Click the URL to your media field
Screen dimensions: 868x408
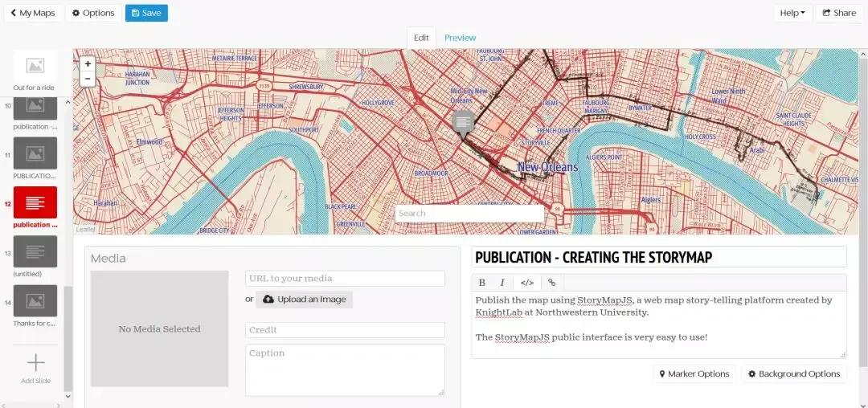click(345, 279)
